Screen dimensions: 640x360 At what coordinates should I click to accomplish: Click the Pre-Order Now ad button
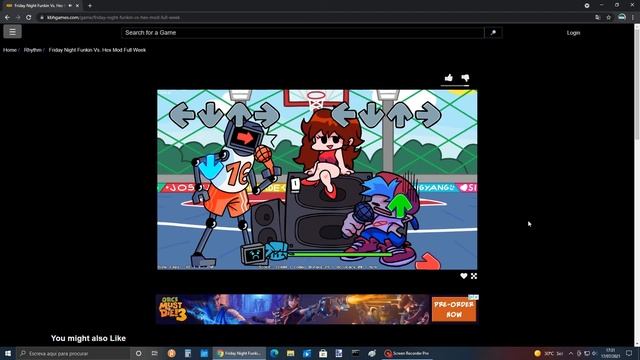(x=454, y=309)
